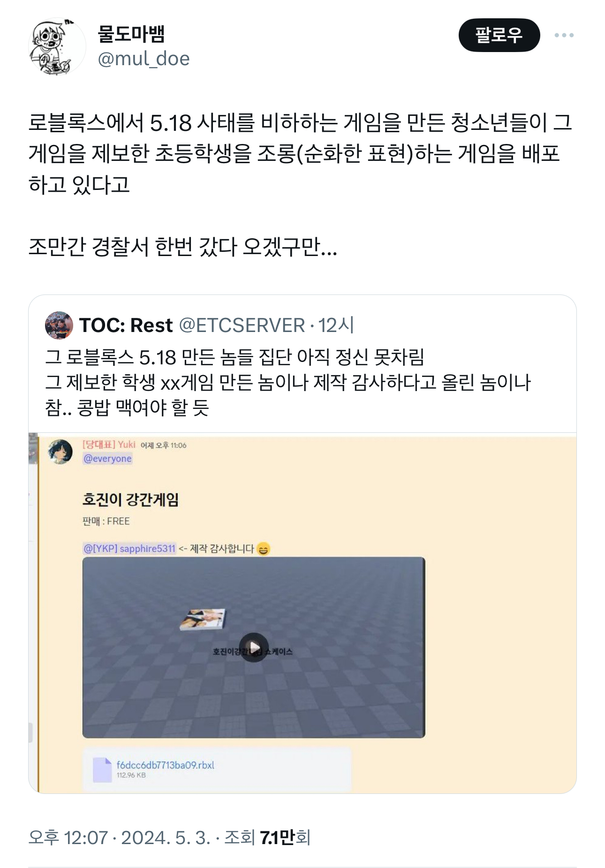Click the @[YKP] sapphire5311 mention
Viewport: 605px width, 868px height.
[x=129, y=548]
